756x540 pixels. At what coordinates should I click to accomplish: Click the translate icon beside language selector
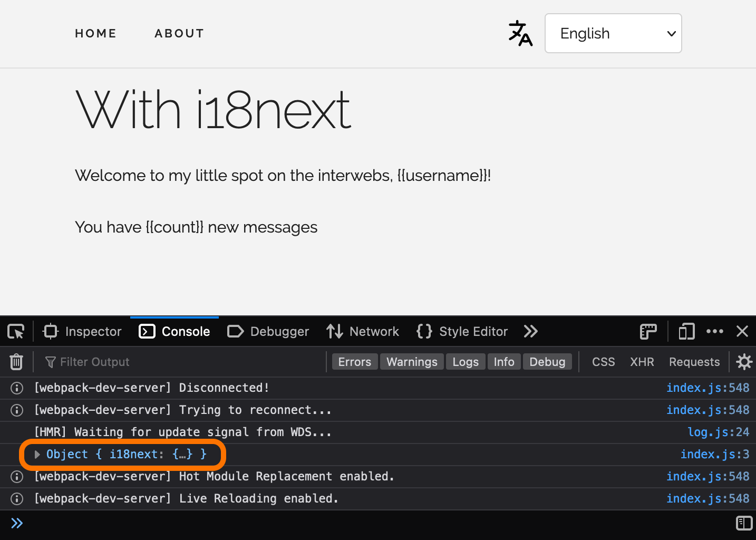[x=520, y=33]
